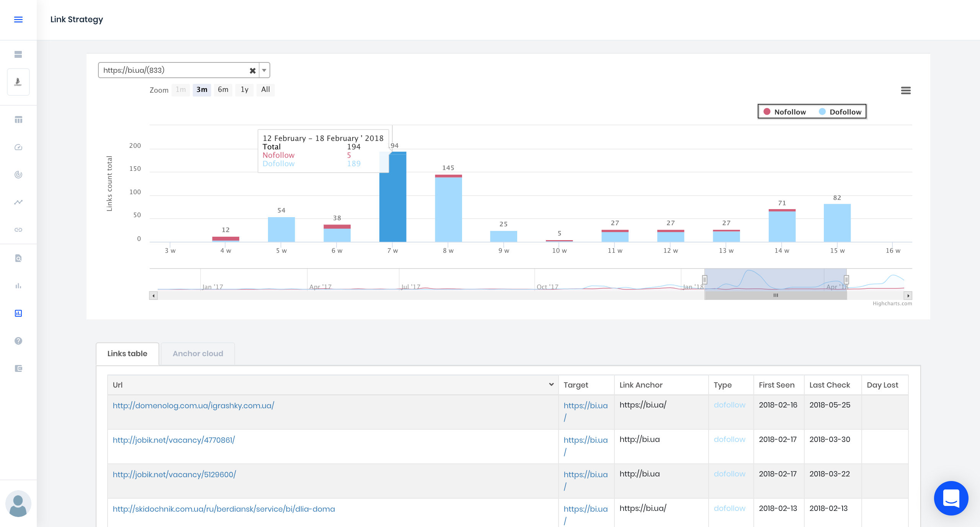Click the stacked rows dashboard icon in sidebar

click(18, 54)
